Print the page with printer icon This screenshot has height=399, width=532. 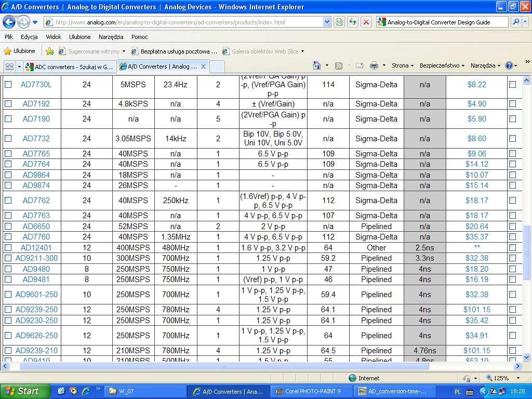click(374, 65)
